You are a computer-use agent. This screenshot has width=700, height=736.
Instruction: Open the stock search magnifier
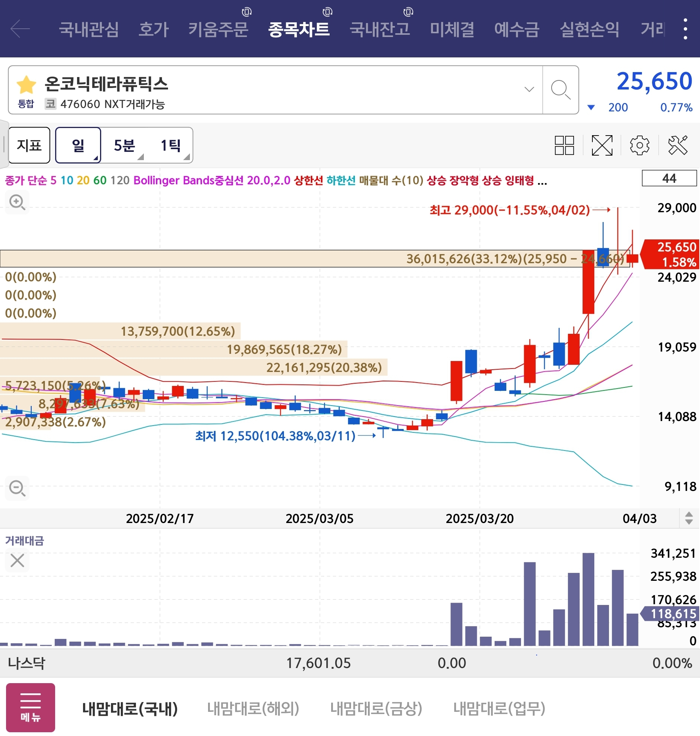(x=561, y=90)
